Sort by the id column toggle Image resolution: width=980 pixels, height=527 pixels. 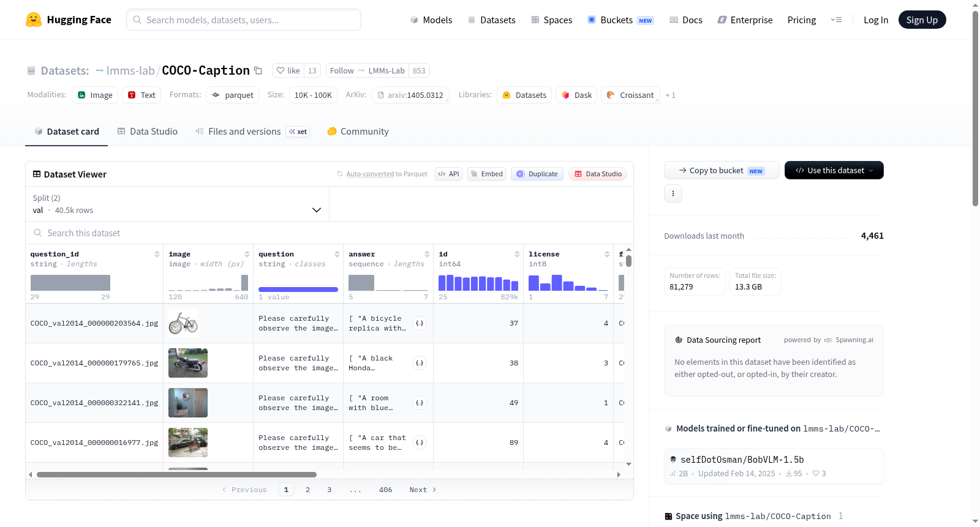tap(517, 254)
